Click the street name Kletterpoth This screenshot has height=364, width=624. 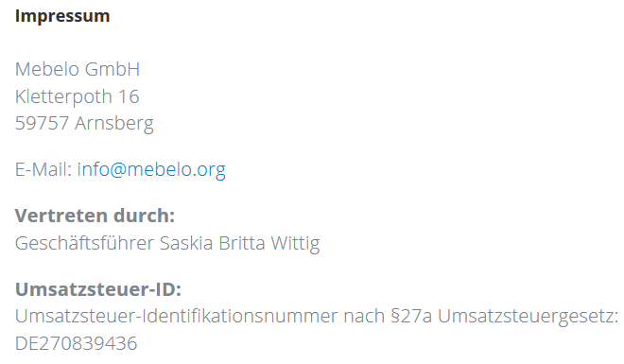(63, 97)
